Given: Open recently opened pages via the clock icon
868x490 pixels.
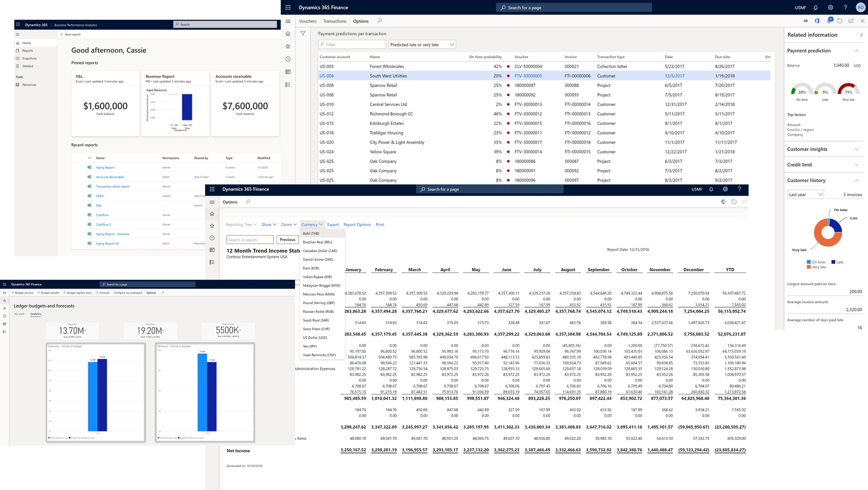Looking at the screenshot, I should pyautogui.click(x=288, y=59).
